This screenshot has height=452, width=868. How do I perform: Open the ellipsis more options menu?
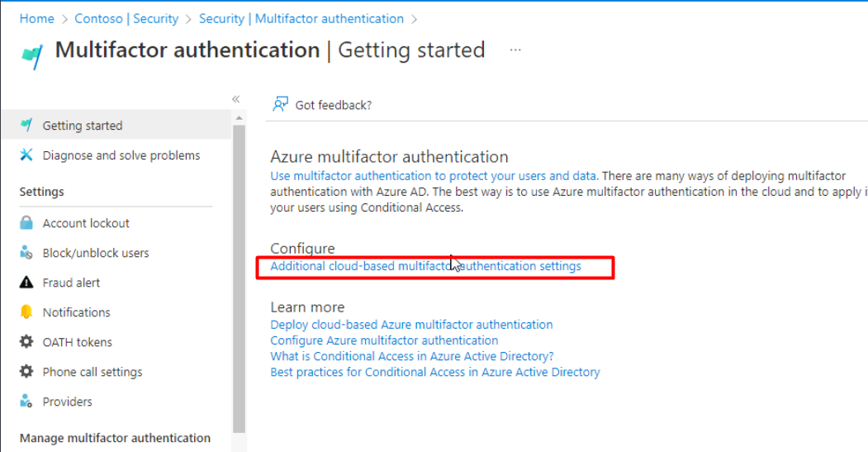[x=515, y=50]
